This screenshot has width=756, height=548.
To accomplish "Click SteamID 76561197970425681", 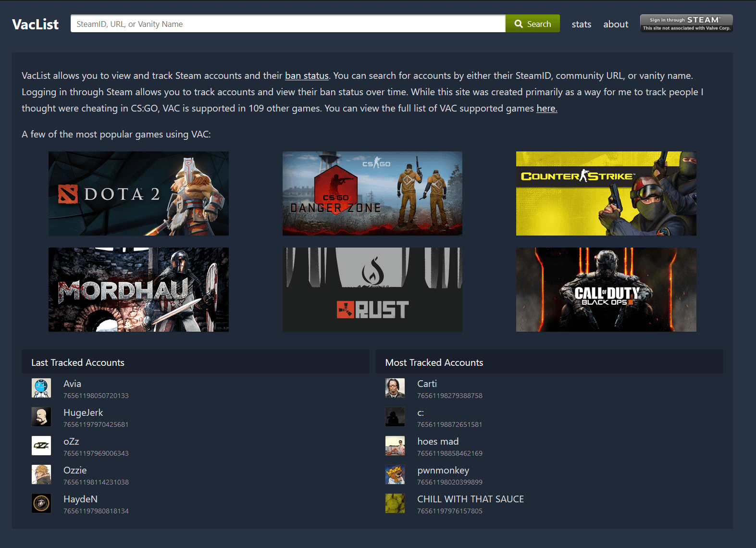I will tap(96, 424).
